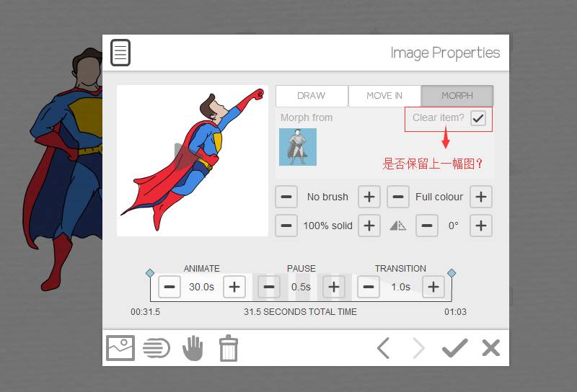Click plus button right of No brush
Screen dimensions: 577x392
(x=369, y=197)
